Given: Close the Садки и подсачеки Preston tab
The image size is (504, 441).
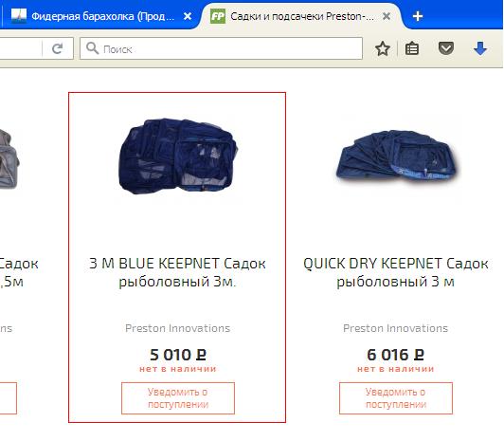Looking at the screenshot, I should [x=387, y=16].
